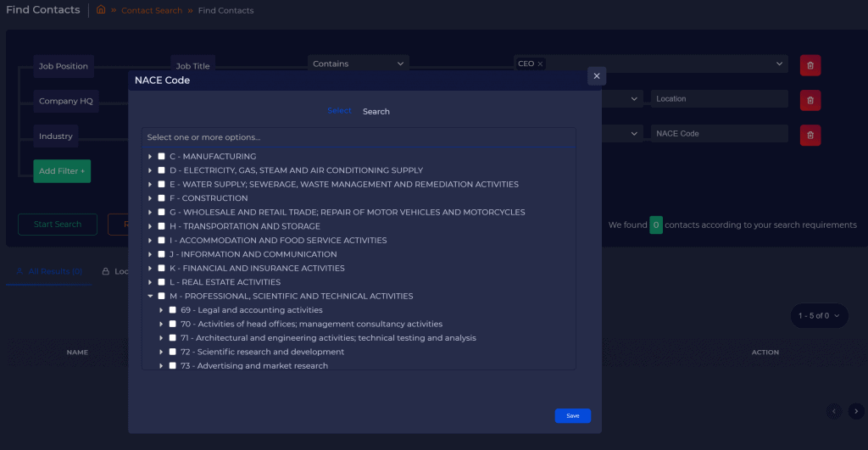Expand 72 - Scientific research and development
The width and height of the screenshot is (868, 450).
tap(161, 352)
